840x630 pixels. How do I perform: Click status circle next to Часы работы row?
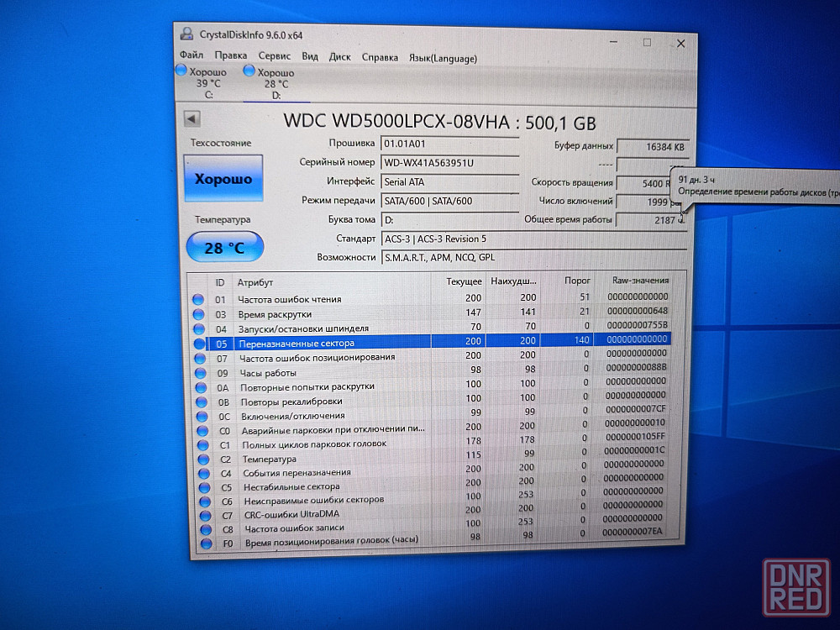[201, 373]
